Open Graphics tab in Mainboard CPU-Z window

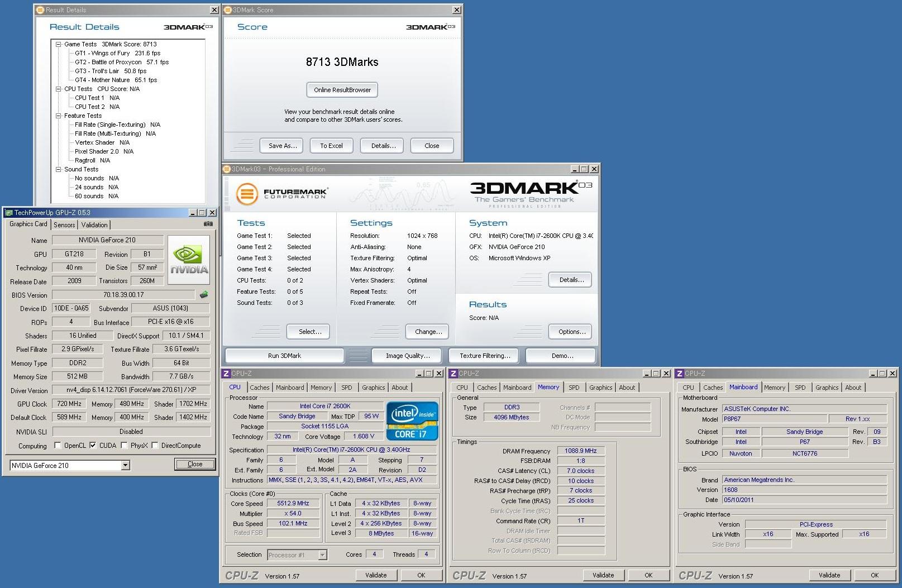pyautogui.click(x=827, y=388)
